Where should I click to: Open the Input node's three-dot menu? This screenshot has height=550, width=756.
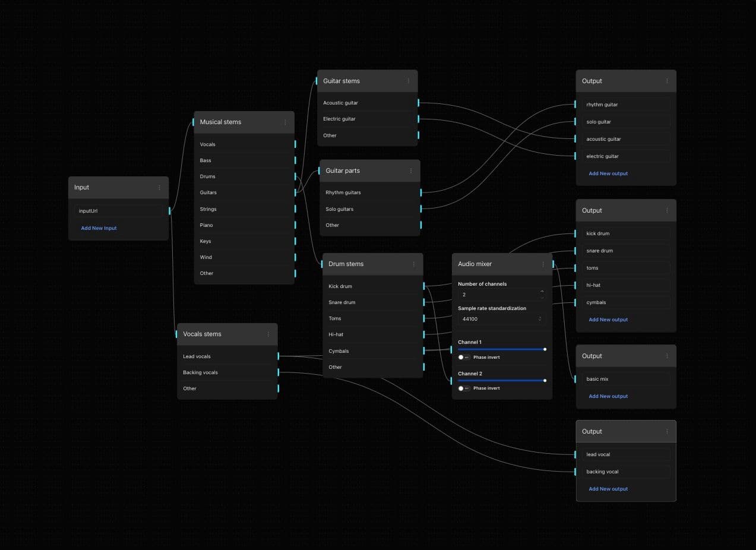pyautogui.click(x=159, y=188)
